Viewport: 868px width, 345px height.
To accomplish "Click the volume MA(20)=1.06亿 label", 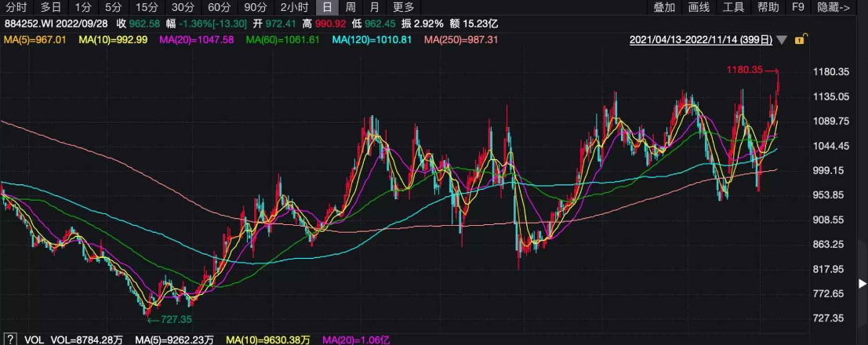I will click(x=358, y=340).
